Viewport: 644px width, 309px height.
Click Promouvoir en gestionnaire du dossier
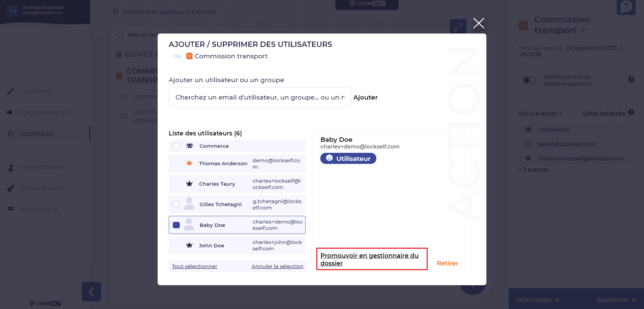click(x=369, y=259)
